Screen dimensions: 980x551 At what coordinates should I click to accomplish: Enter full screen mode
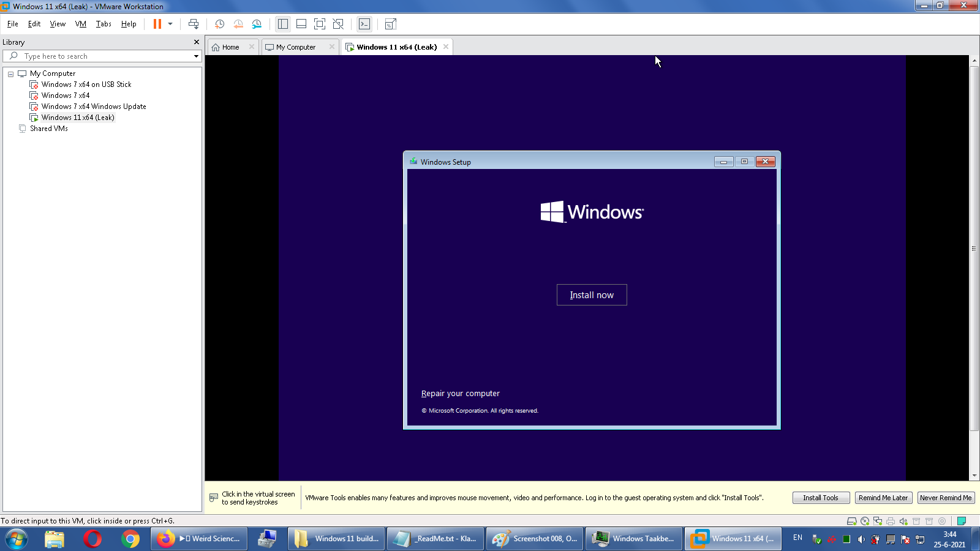tap(319, 24)
